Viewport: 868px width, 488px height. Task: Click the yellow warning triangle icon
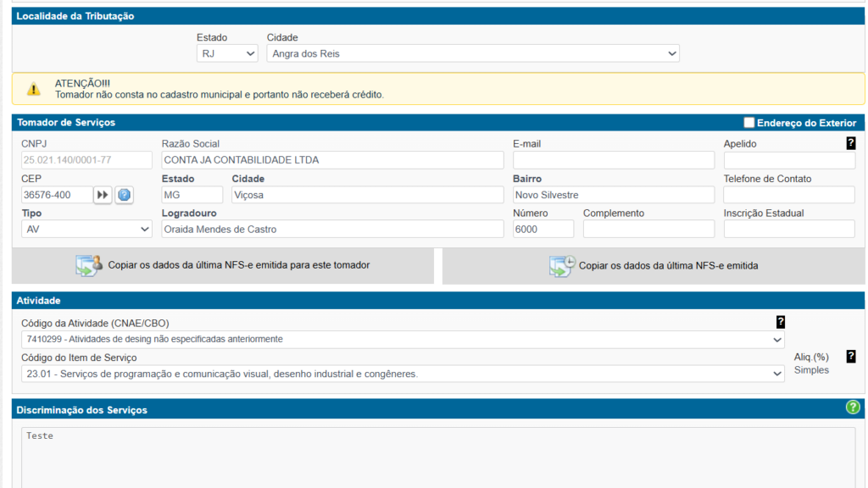coord(33,89)
